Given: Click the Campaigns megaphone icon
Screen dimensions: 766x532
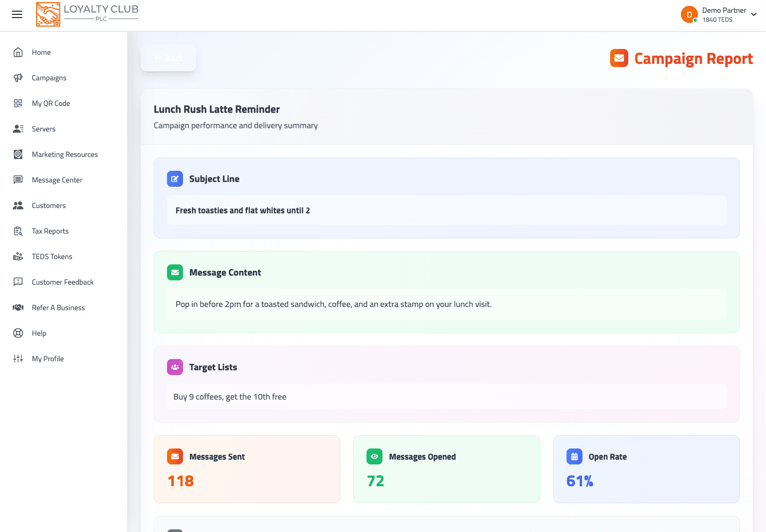Looking at the screenshot, I should (18, 78).
